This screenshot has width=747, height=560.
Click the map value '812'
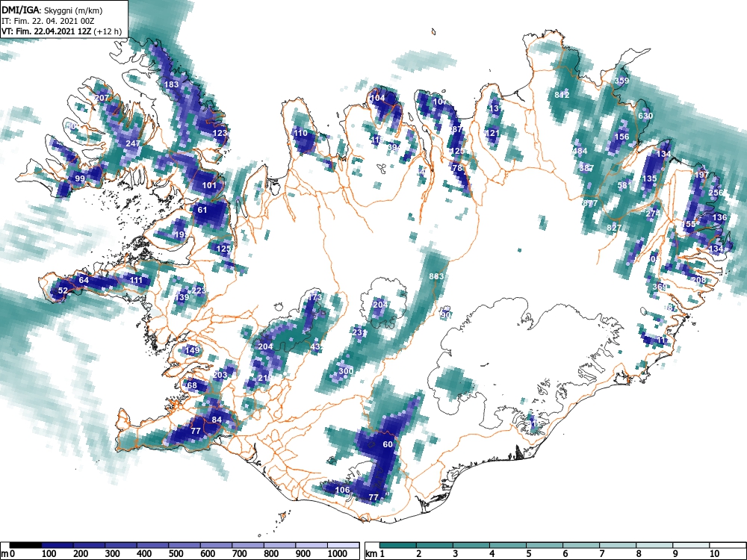click(x=562, y=95)
